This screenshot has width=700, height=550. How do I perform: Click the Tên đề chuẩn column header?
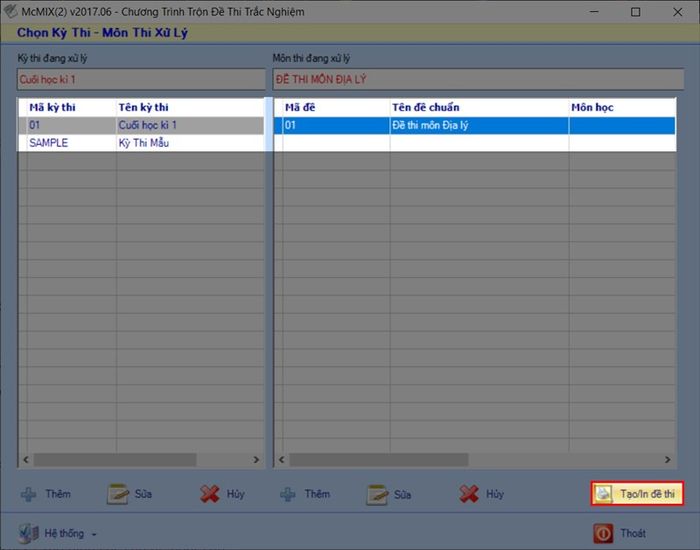(x=425, y=107)
